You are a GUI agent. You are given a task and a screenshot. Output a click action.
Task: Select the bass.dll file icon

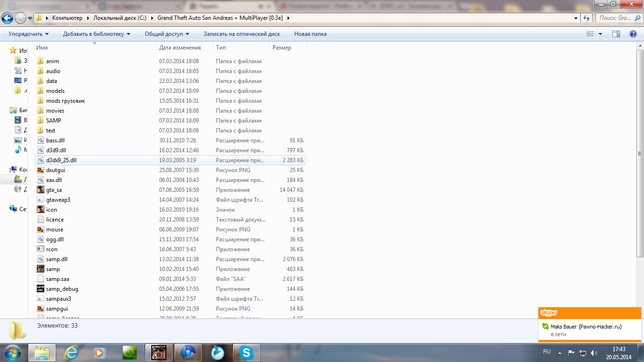coord(41,140)
